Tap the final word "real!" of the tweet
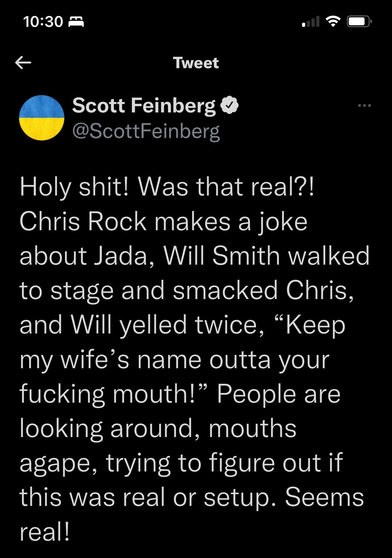This screenshot has height=558, width=392. click(45, 532)
